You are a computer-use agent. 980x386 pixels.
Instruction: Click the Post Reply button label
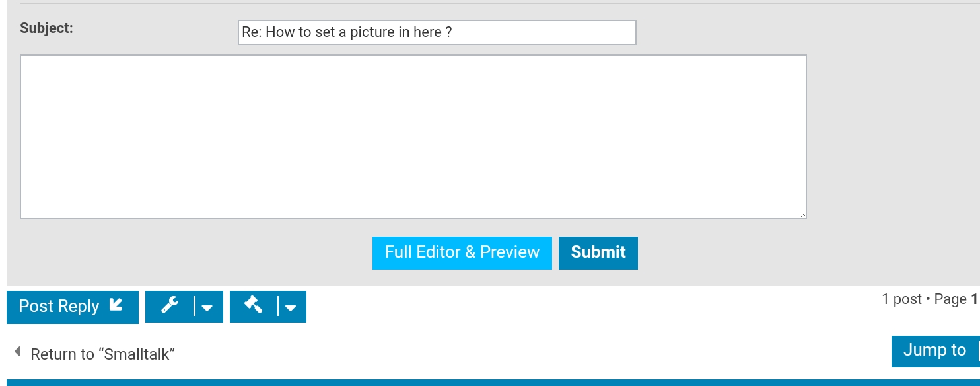[x=59, y=306]
